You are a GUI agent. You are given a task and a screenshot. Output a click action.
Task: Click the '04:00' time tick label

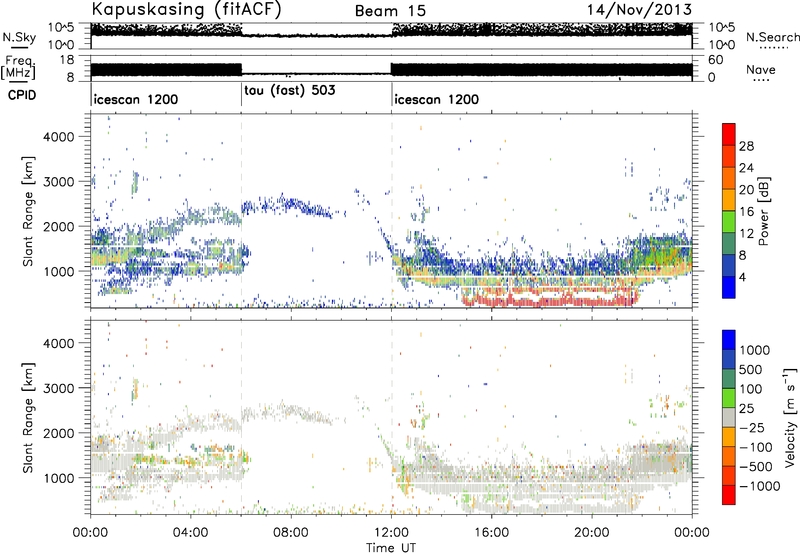coord(190,533)
